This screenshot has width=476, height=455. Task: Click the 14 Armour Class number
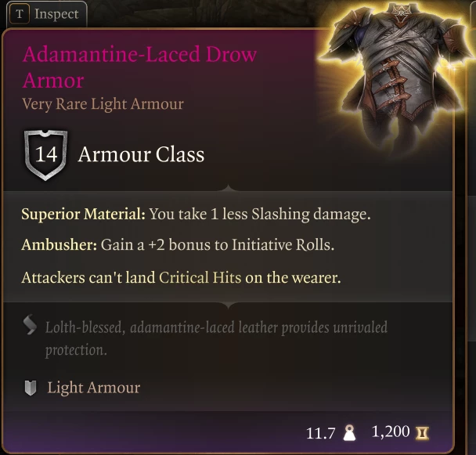tap(46, 154)
